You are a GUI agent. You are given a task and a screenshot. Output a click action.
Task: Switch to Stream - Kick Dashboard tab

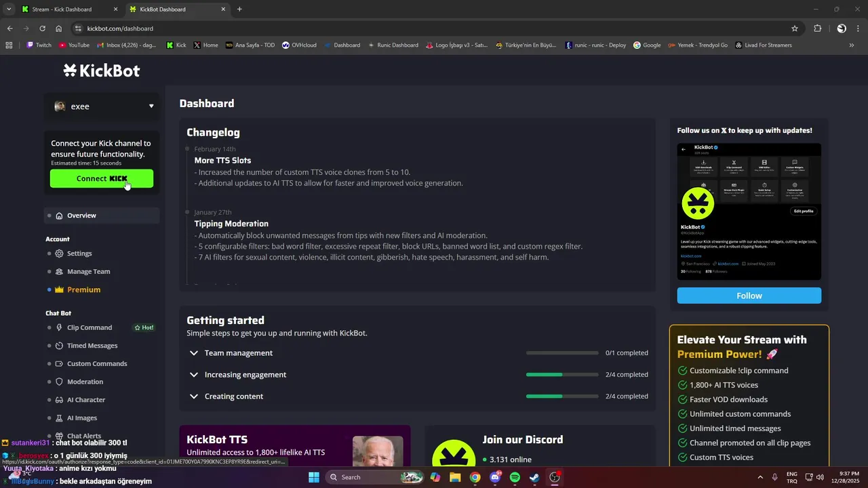pos(68,9)
